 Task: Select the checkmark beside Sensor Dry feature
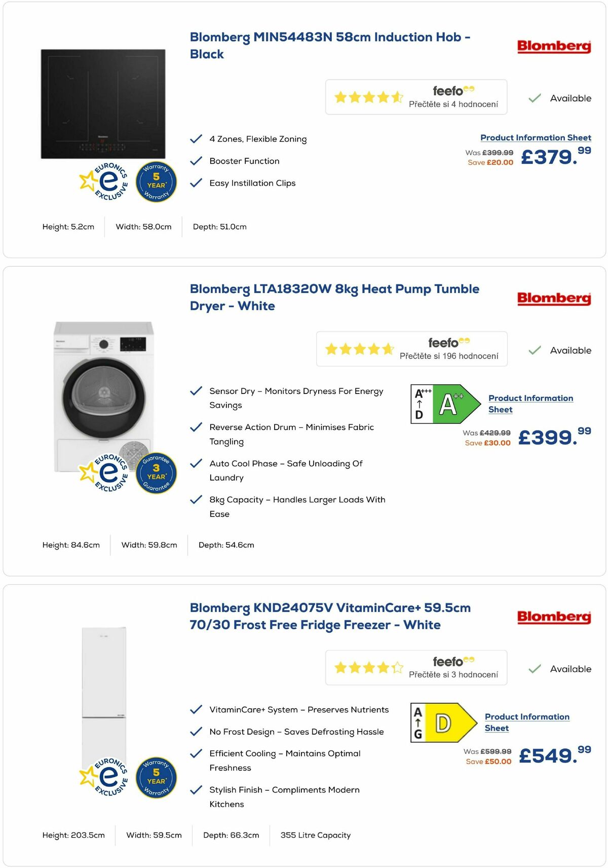[x=196, y=391]
